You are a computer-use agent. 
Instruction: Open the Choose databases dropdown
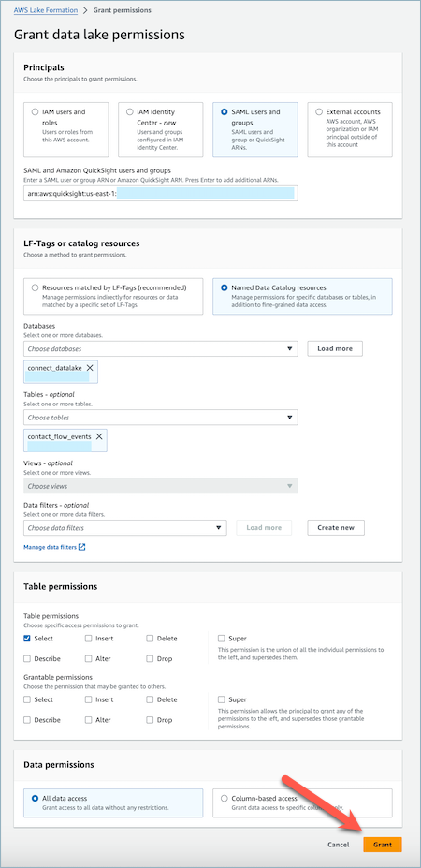pyautogui.click(x=160, y=348)
